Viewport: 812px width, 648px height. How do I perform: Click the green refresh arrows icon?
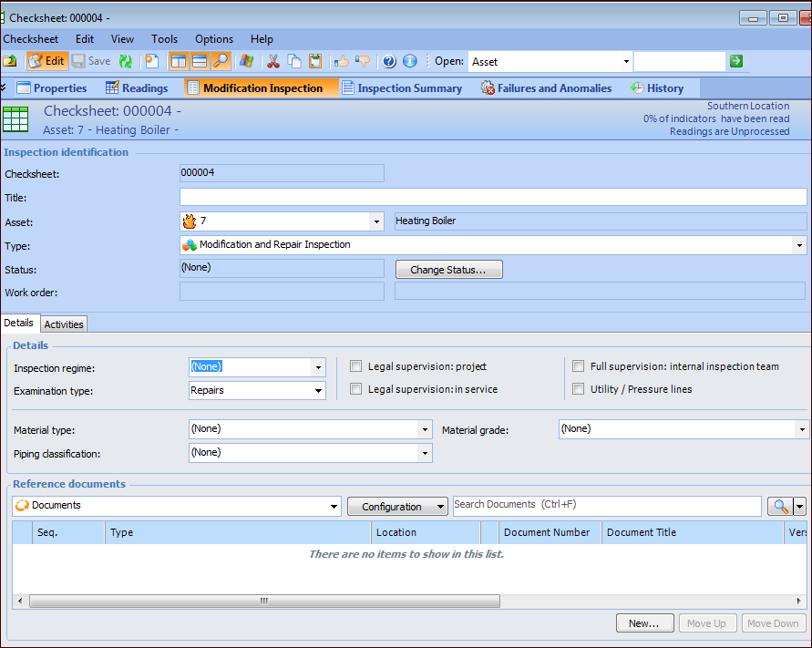coord(126,61)
